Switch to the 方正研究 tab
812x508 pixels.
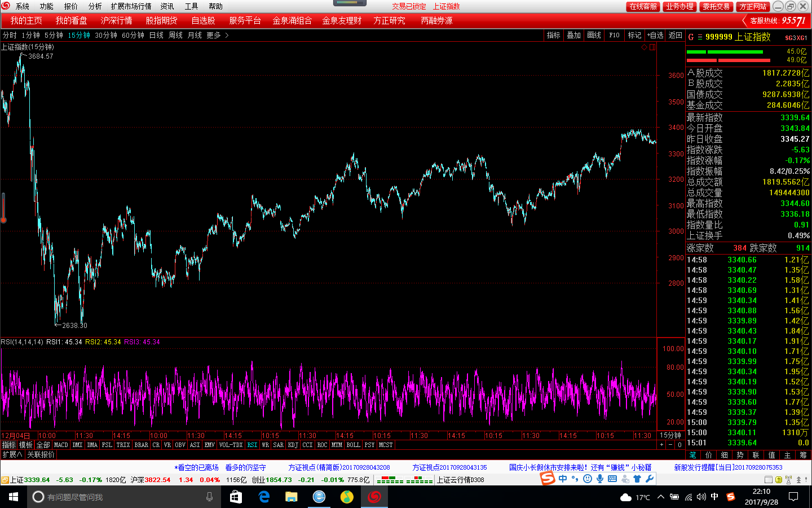pos(389,20)
